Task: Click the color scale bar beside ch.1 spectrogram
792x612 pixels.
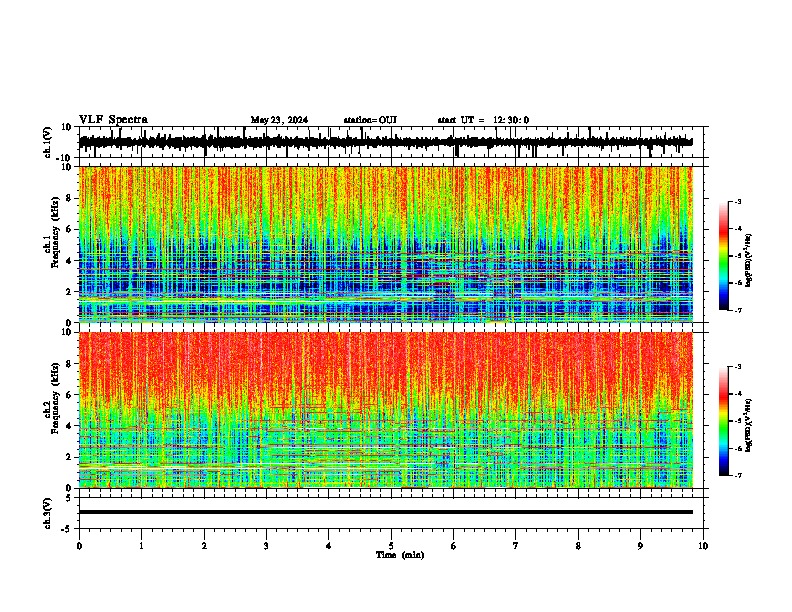Action: tap(724, 256)
